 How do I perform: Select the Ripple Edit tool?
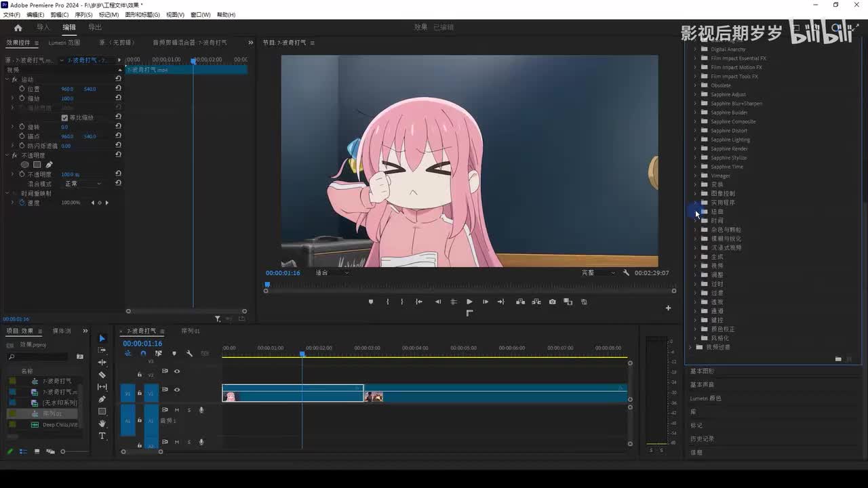point(102,363)
